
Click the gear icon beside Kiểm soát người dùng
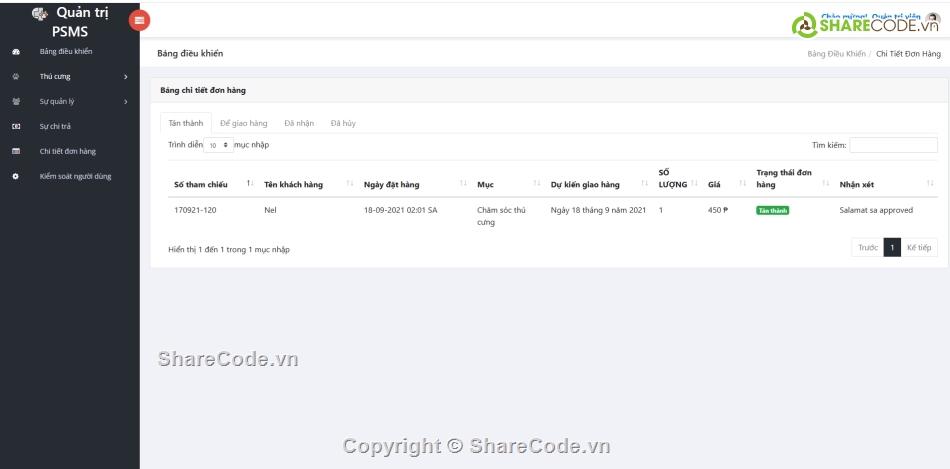15,176
